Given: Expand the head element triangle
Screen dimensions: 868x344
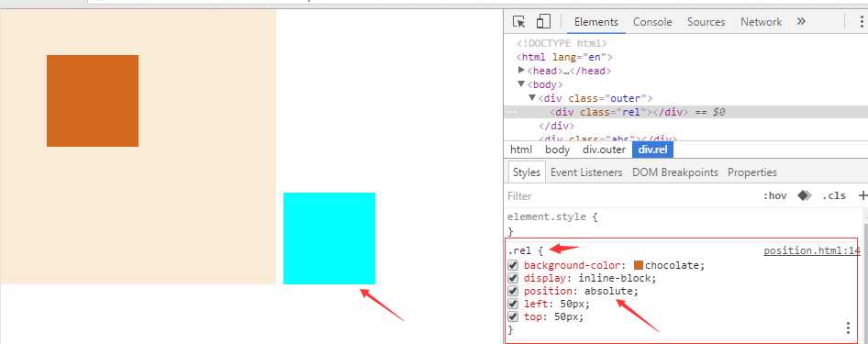Looking at the screenshot, I should click(521, 71).
